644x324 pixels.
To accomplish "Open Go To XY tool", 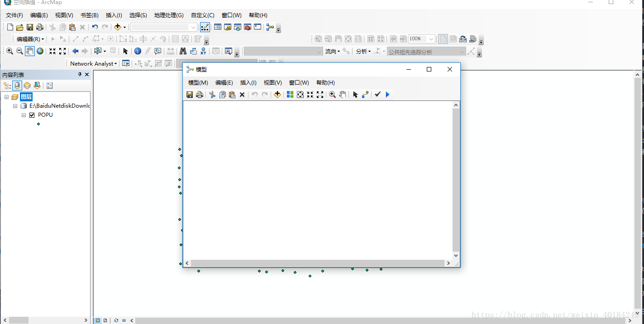I will point(203,51).
